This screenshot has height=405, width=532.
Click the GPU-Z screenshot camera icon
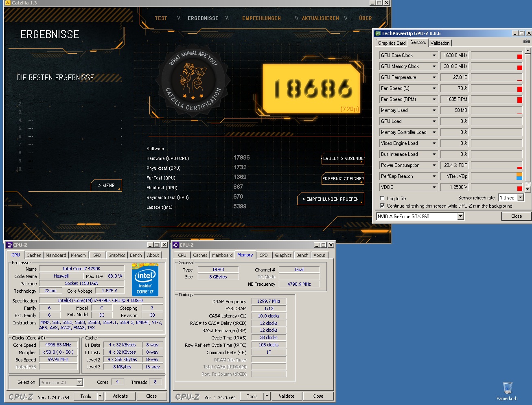click(x=526, y=41)
